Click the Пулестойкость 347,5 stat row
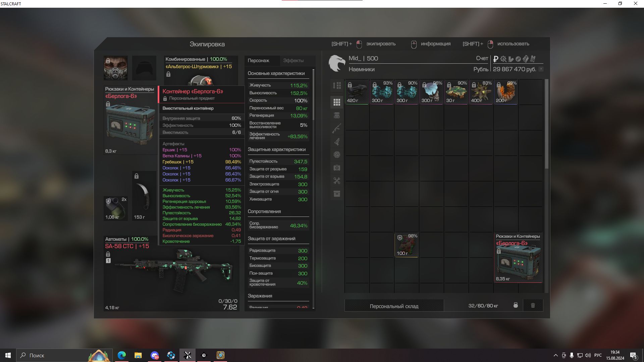Image resolution: width=644 pixels, height=362 pixels. click(x=278, y=162)
